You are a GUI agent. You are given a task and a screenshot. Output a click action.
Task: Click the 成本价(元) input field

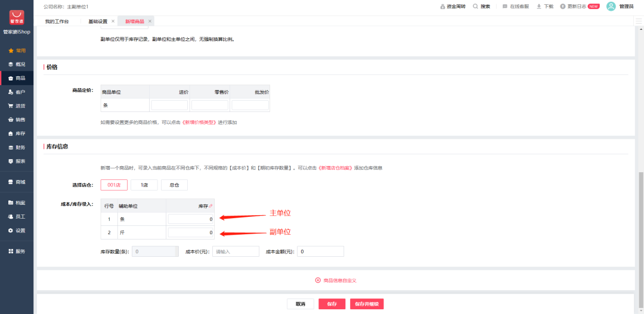pyautogui.click(x=236, y=251)
